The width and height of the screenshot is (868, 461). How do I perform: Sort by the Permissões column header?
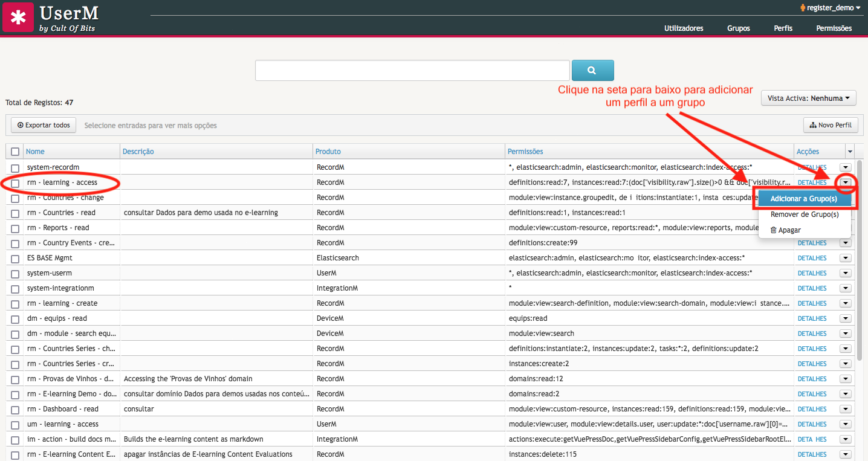(525, 152)
